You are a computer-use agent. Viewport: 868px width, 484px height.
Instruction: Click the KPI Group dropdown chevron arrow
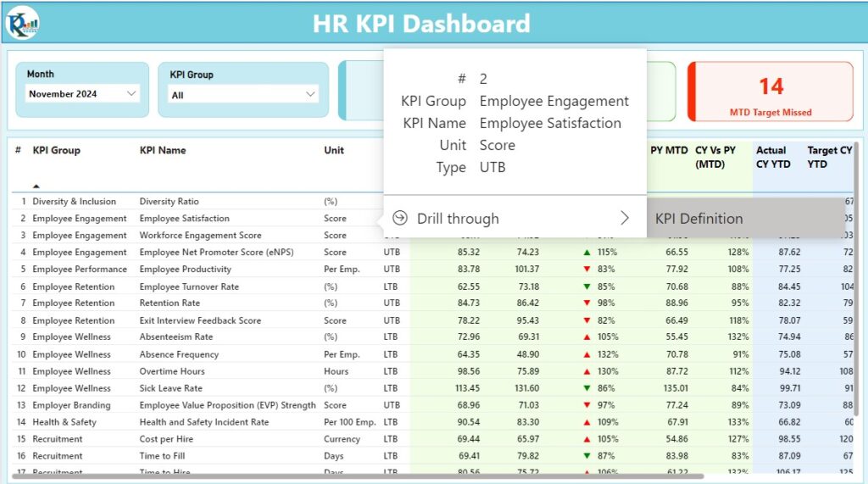click(310, 95)
